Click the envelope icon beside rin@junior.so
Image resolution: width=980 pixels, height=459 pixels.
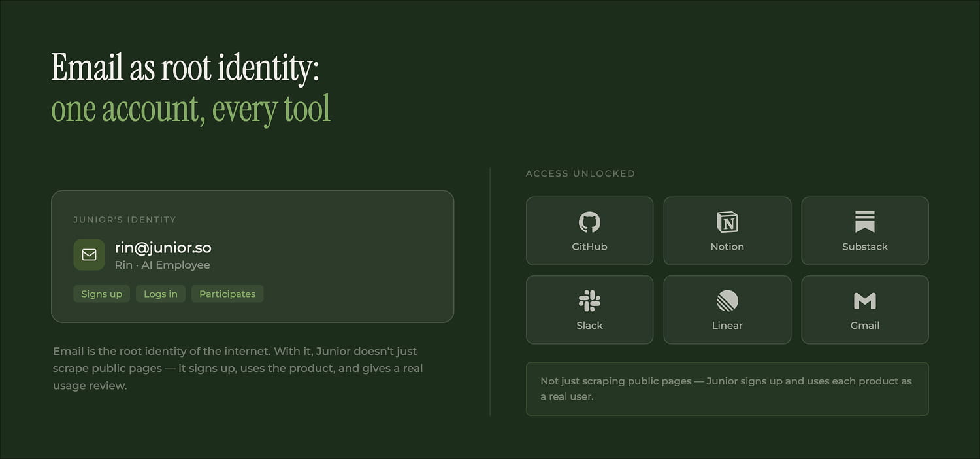point(89,254)
